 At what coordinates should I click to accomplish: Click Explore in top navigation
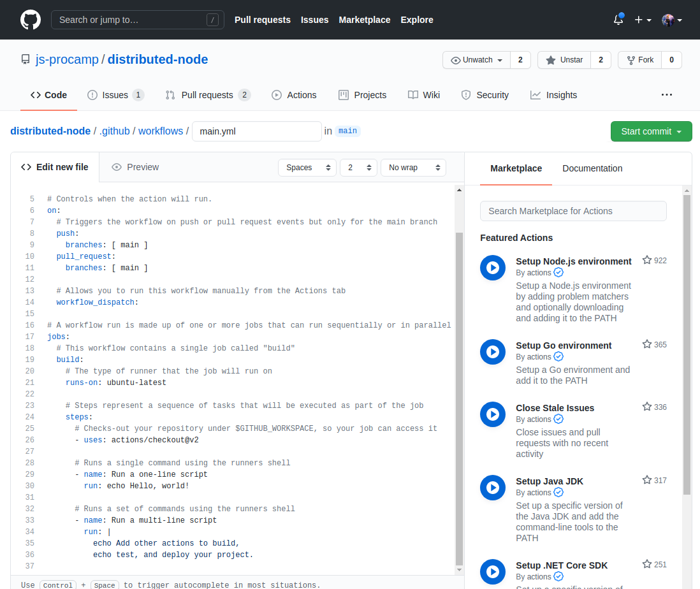tap(417, 20)
